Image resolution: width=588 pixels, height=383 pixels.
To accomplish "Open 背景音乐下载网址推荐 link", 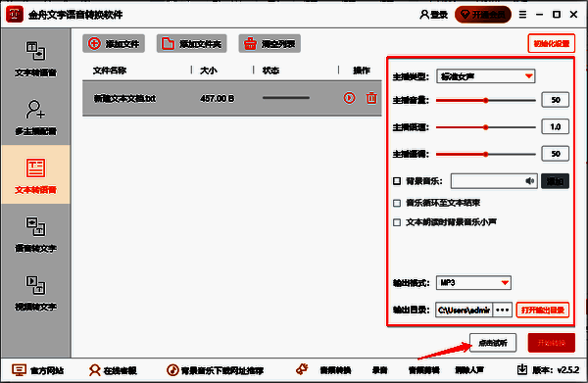I will (x=215, y=370).
